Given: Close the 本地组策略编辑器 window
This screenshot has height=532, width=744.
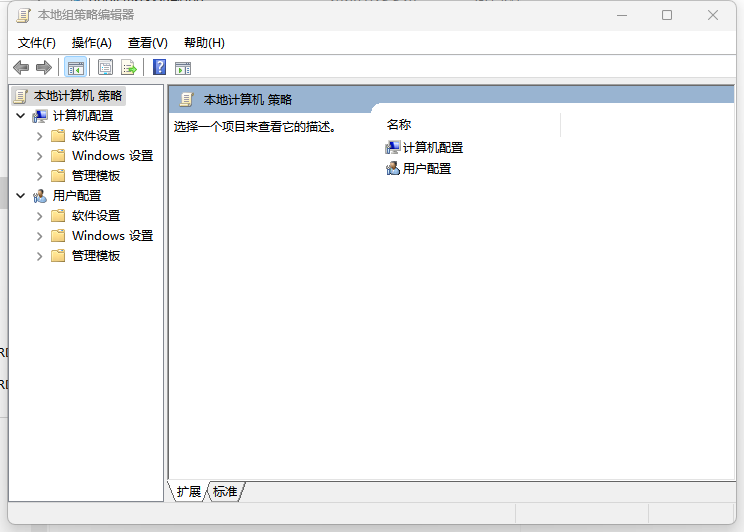Looking at the screenshot, I should [713, 15].
